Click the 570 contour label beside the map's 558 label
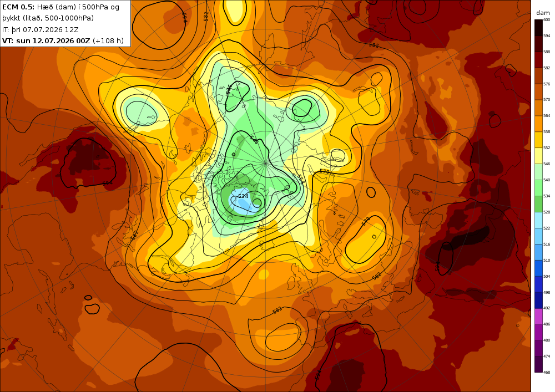 pos(324,172)
